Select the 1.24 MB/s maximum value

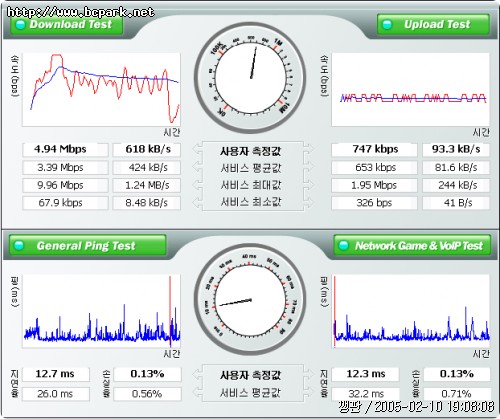(x=147, y=185)
